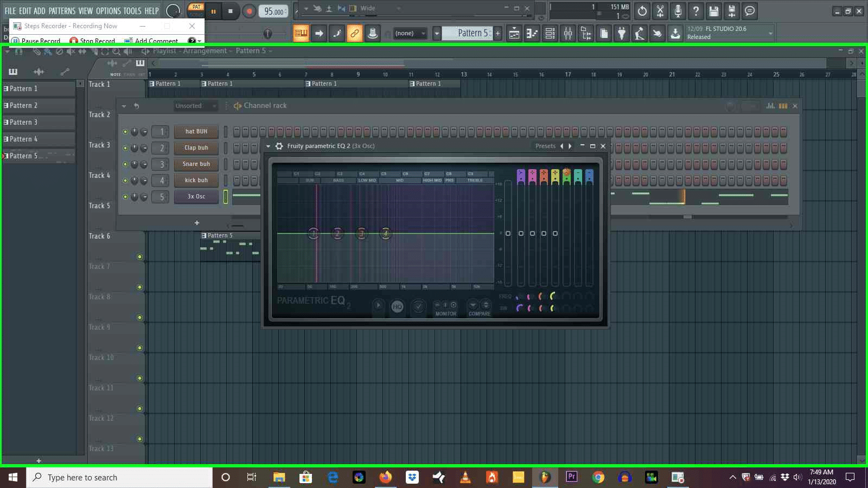
Task: Expand the FL STUDIO 20.6 news panel dropdown
Action: (x=770, y=34)
